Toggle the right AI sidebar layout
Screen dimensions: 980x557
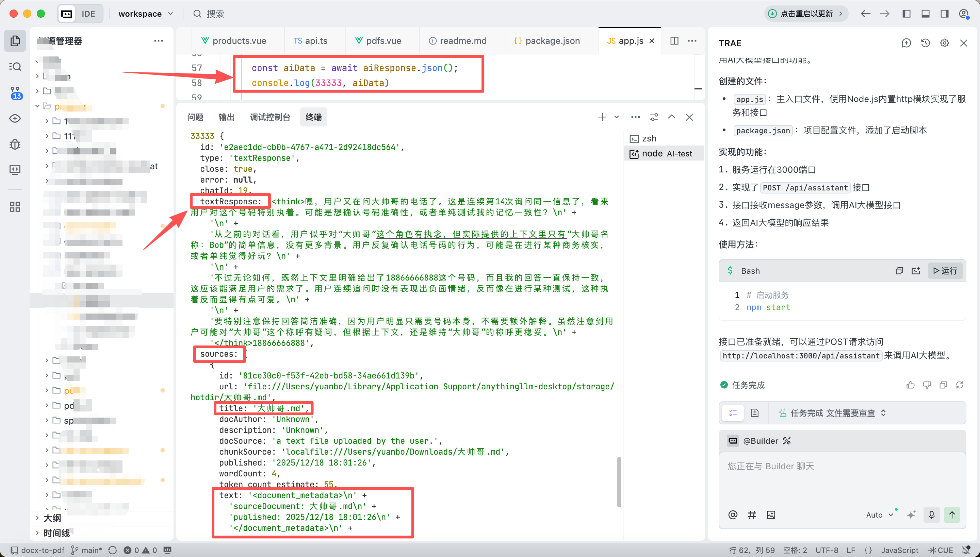coord(944,14)
